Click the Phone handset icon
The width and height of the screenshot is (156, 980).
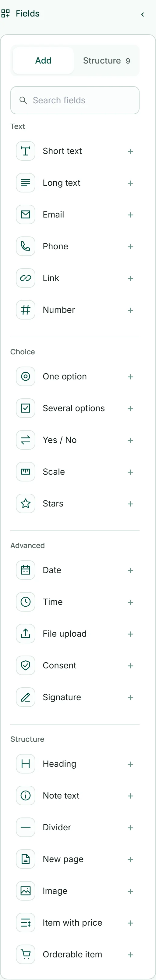(25, 247)
